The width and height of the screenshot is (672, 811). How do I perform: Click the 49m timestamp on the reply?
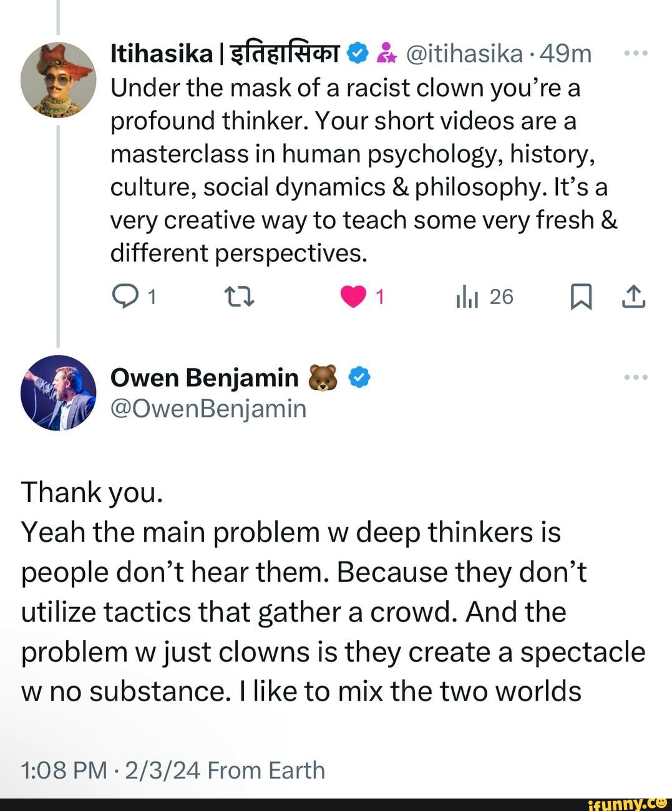coord(566,54)
